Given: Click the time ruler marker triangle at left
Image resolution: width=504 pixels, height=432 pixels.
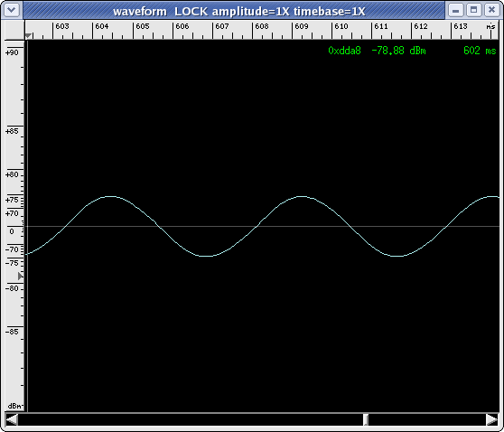Looking at the screenshot, I should [28, 35].
